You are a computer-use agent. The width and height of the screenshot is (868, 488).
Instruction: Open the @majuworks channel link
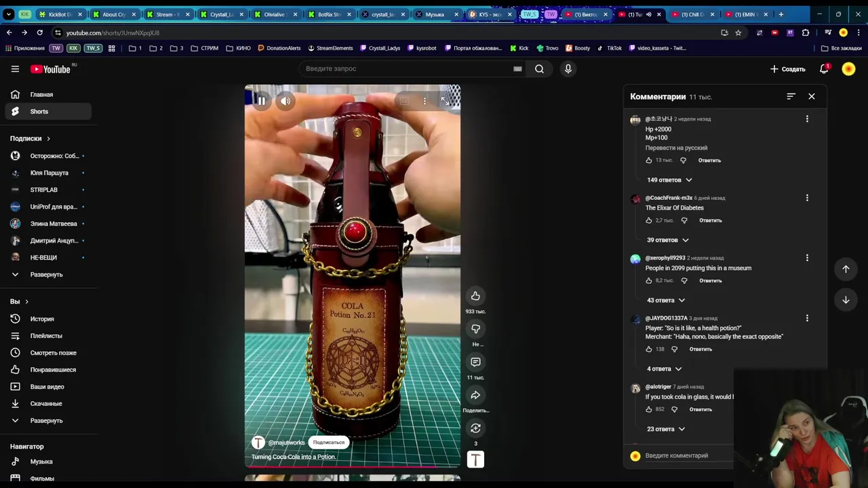[286, 443]
